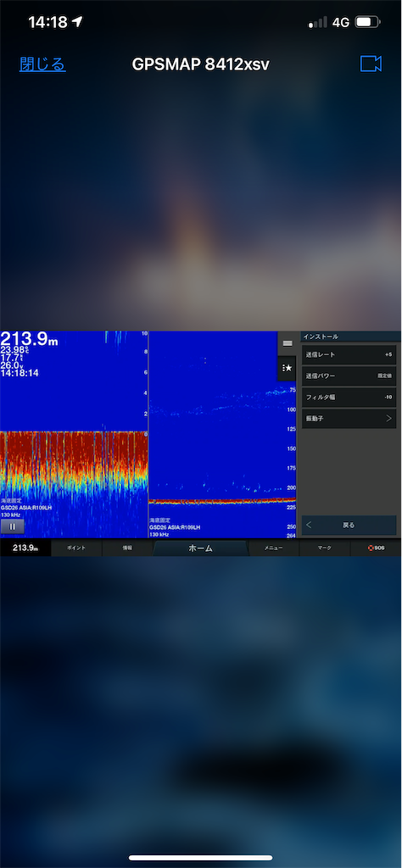Click the bottom-lock zoom sonar panel
The height and width of the screenshot is (868, 402).
(74, 435)
